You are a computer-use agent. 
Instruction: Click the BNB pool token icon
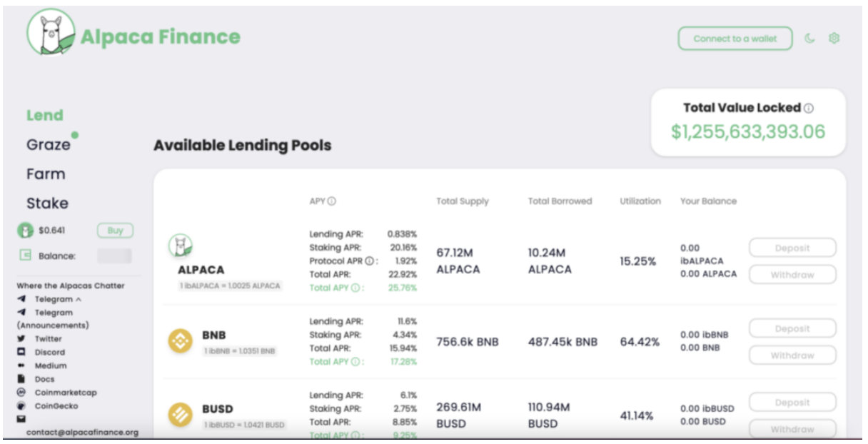tap(181, 341)
